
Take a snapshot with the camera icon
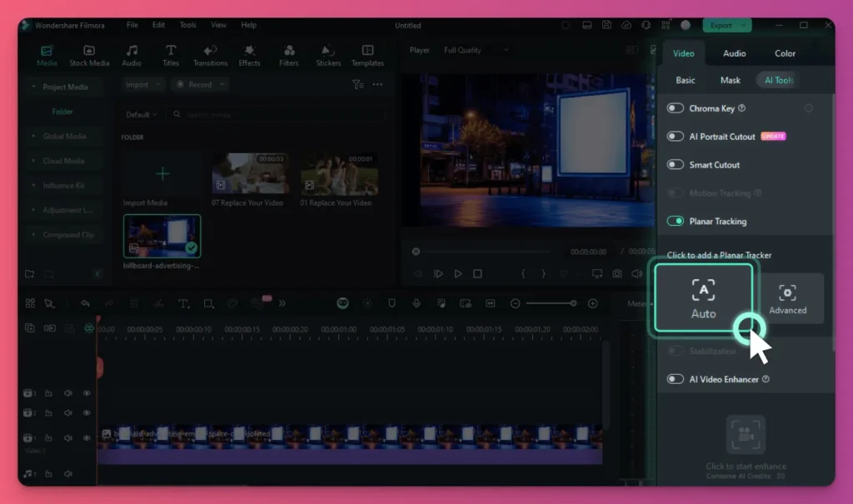click(x=616, y=272)
